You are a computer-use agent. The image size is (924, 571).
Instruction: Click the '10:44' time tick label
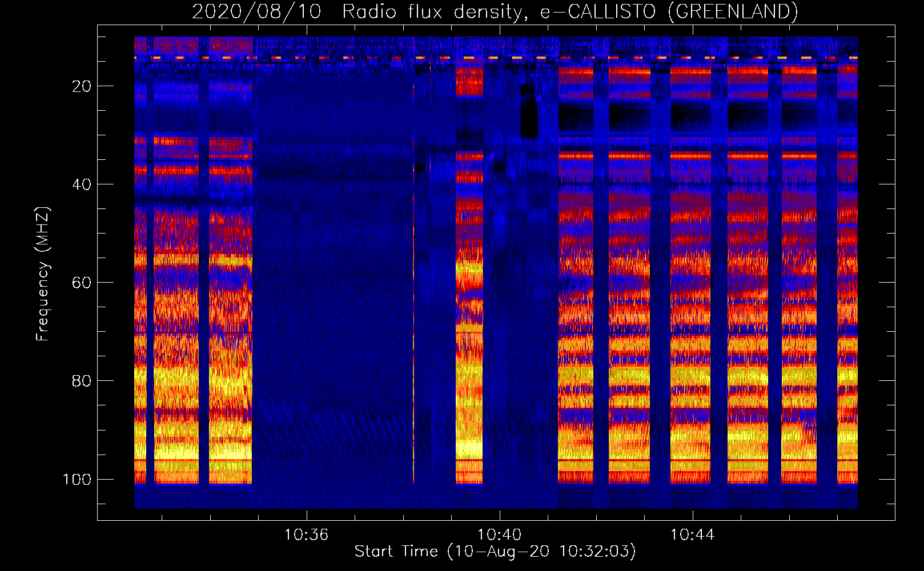[x=693, y=535]
